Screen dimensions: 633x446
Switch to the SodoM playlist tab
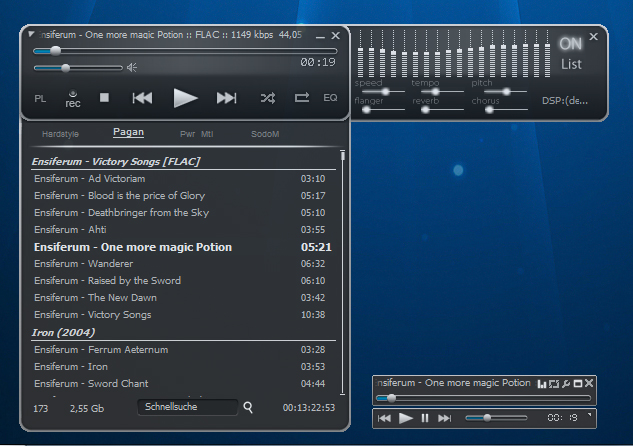pyautogui.click(x=265, y=133)
